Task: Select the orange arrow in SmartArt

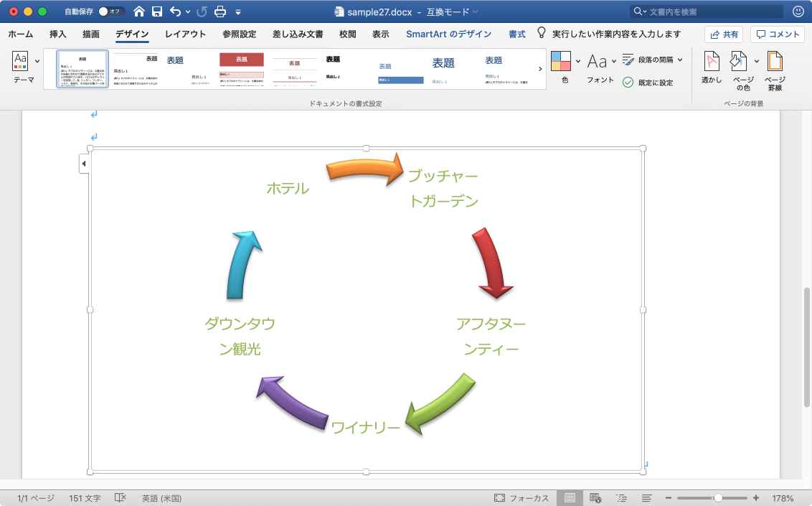Action: pos(364,170)
